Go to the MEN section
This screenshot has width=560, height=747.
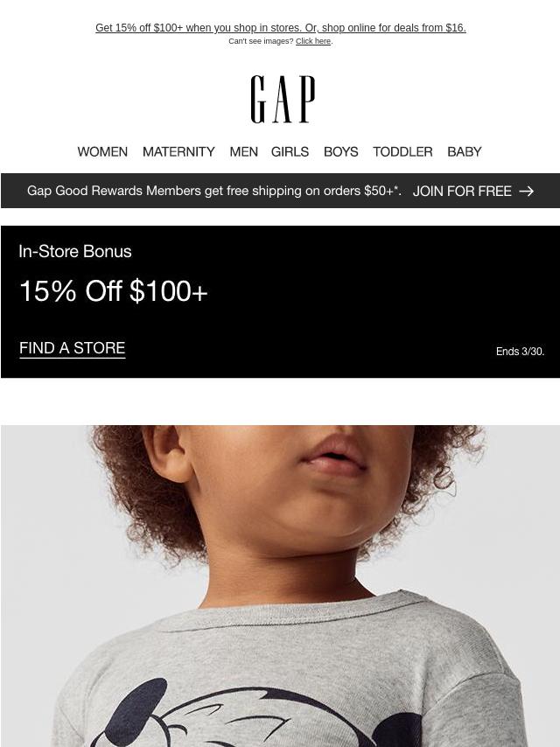pos(243,151)
